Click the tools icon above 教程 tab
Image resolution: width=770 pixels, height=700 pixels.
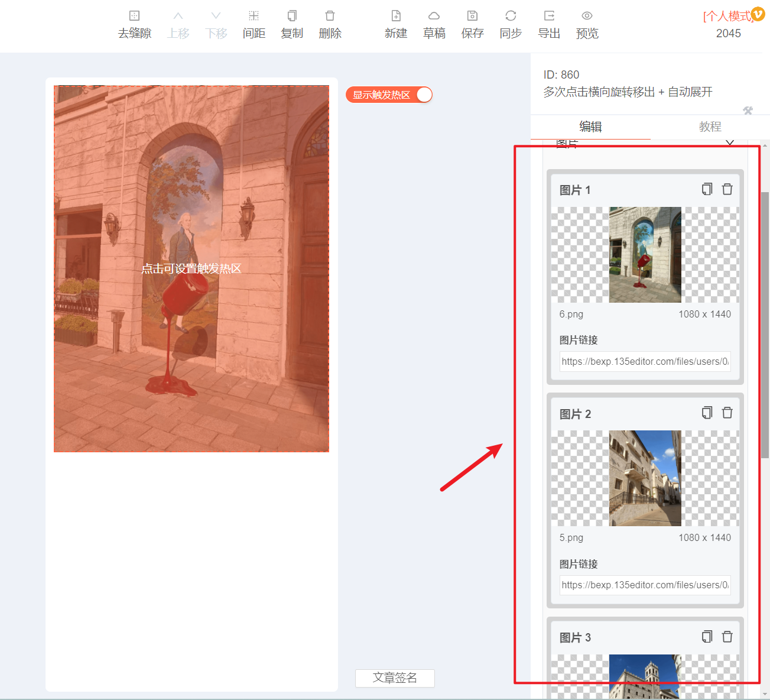(748, 111)
